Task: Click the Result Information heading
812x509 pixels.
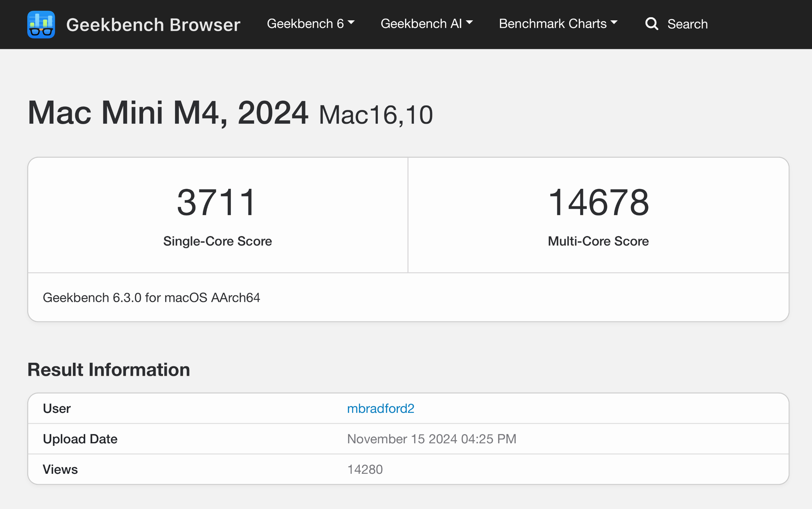Action: [x=109, y=370]
